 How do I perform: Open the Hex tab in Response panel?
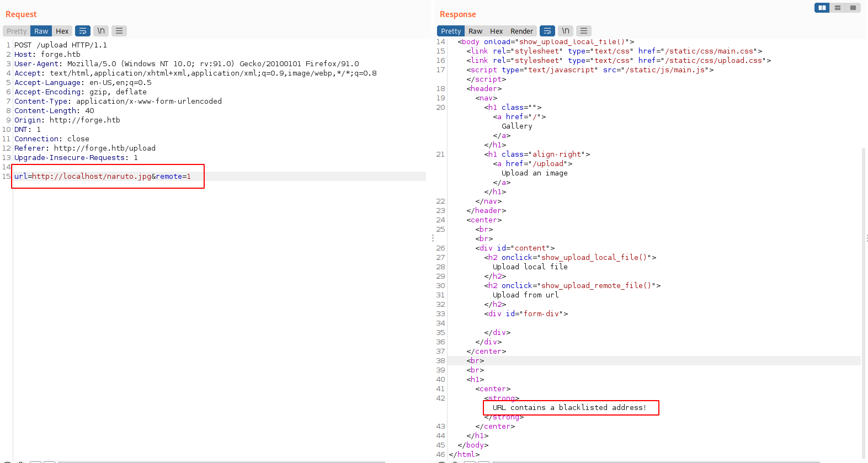pos(497,31)
